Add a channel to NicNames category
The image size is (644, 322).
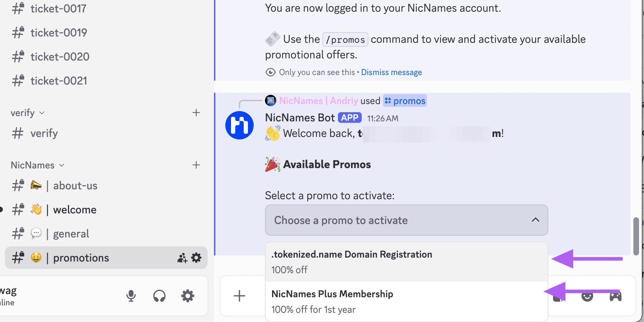pyautogui.click(x=196, y=165)
